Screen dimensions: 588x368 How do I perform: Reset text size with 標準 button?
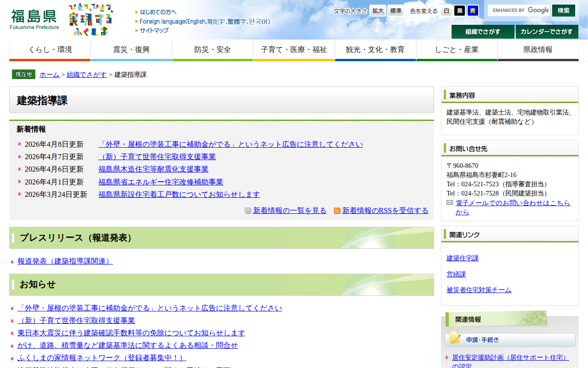tap(396, 11)
